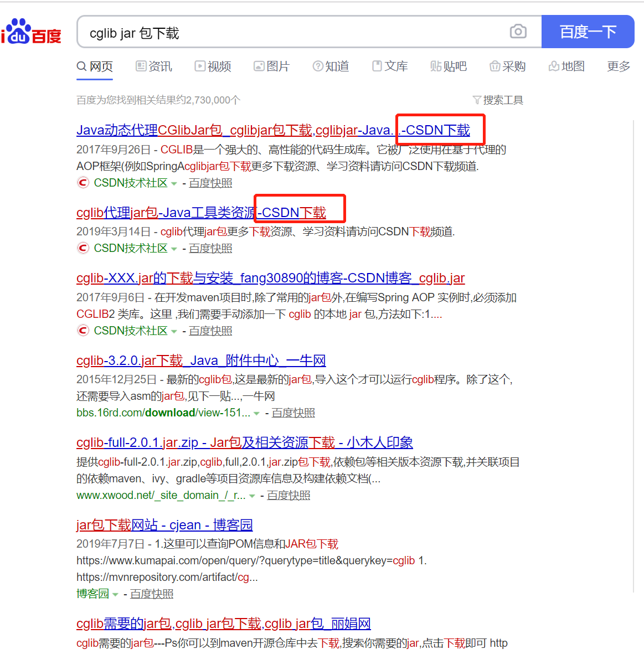
Task: Open cglib-XXX.jar的下载与安装 result
Action: 271,278
